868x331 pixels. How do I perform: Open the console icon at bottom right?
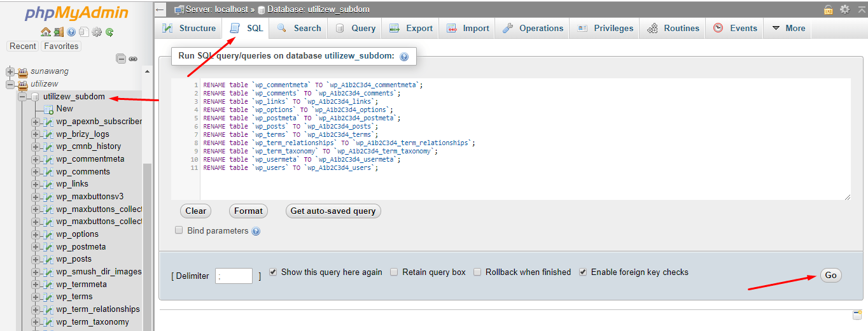[x=857, y=315]
